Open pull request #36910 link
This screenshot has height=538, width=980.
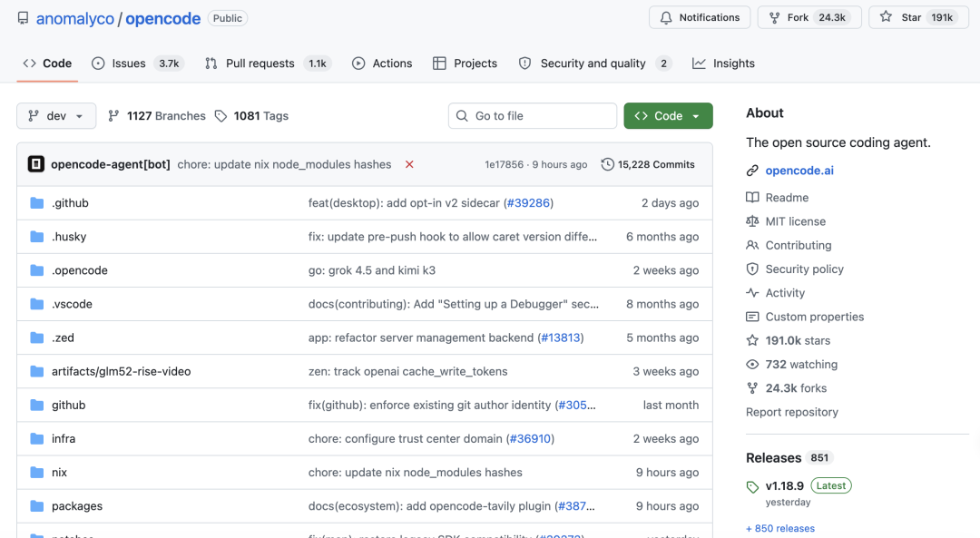530,439
